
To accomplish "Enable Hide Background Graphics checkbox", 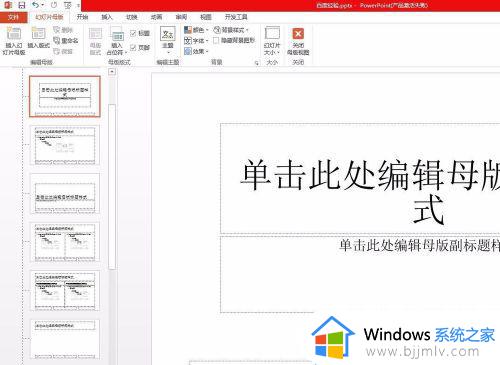I will (216, 40).
